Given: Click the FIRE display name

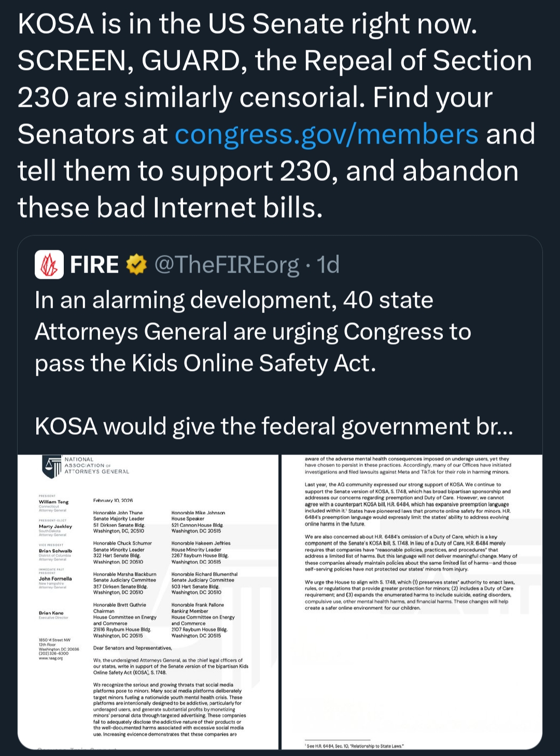Looking at the screenshot, I should [x=94, y=265].
